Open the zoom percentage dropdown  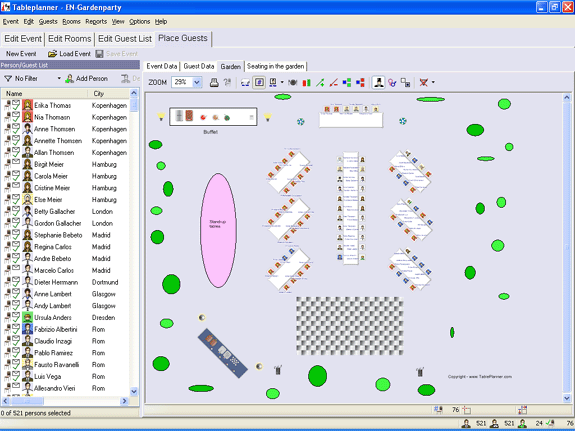[x=197, y=82]
